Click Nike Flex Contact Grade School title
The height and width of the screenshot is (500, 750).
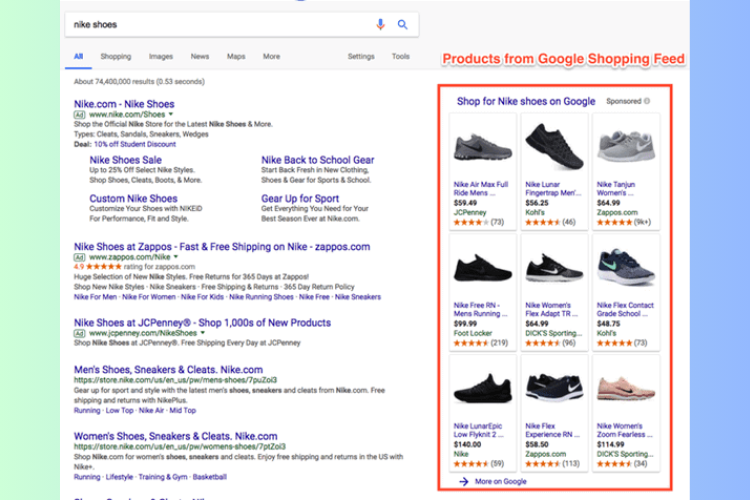point(625,310)
